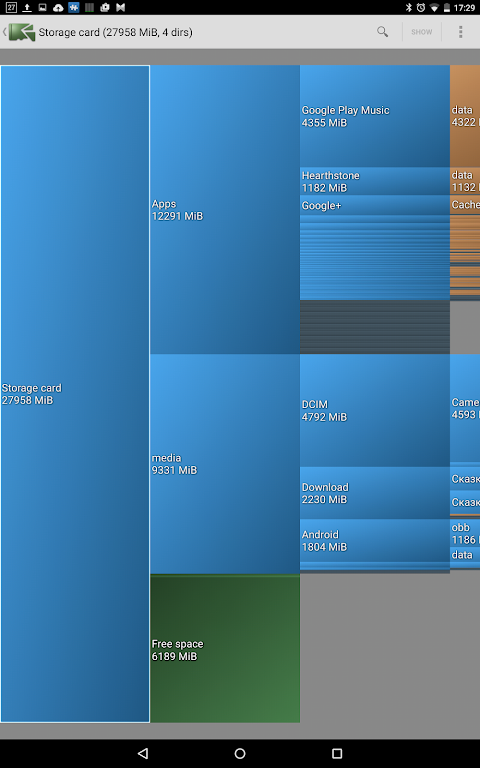480x768 pixels.
Task: Select the obb folder block
Action: click(465, 533)
